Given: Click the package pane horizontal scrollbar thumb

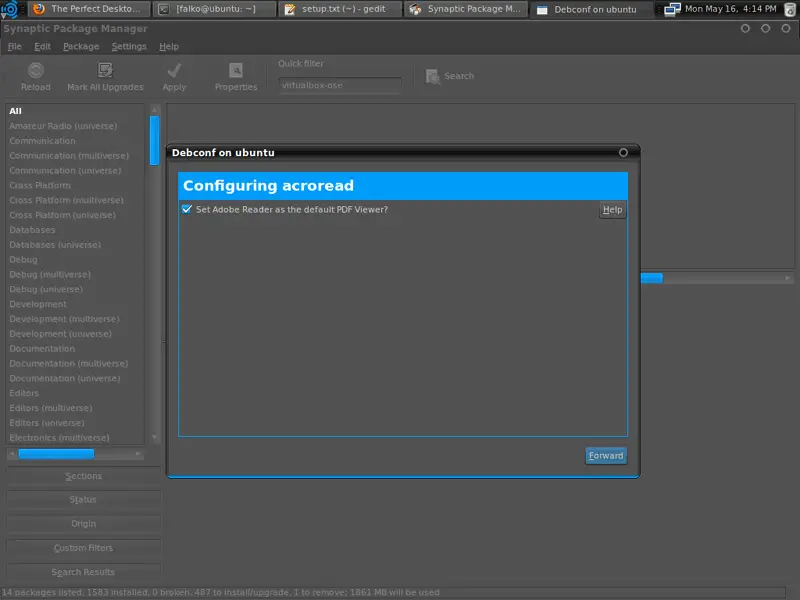Looking at the screenshot, I should pos(652,278).
